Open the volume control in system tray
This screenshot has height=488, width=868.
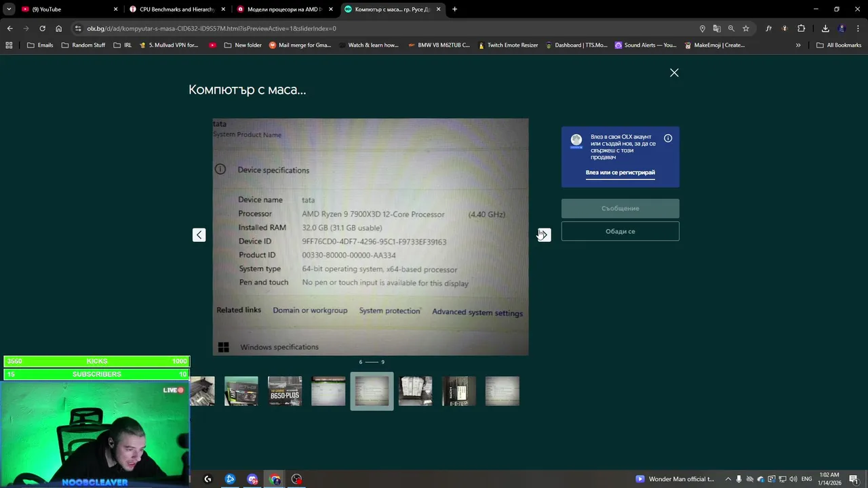click(x=793, y=479)
